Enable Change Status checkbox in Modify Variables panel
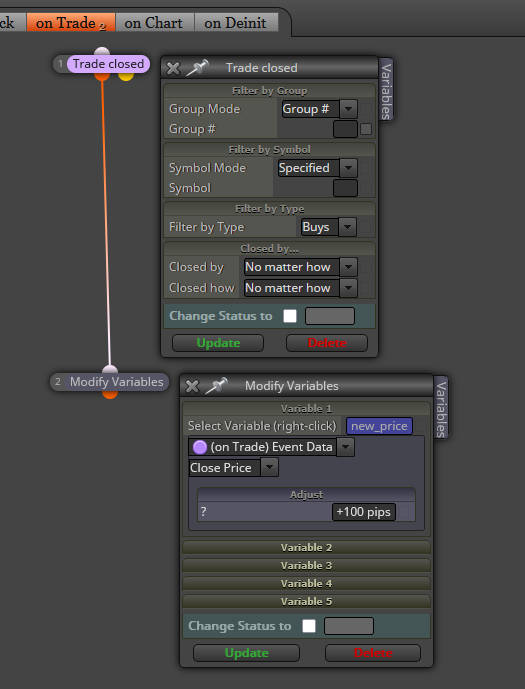Image resolution: width=525 pixels, height=689 pixels. pyautogui.click(x=309, y=626)
